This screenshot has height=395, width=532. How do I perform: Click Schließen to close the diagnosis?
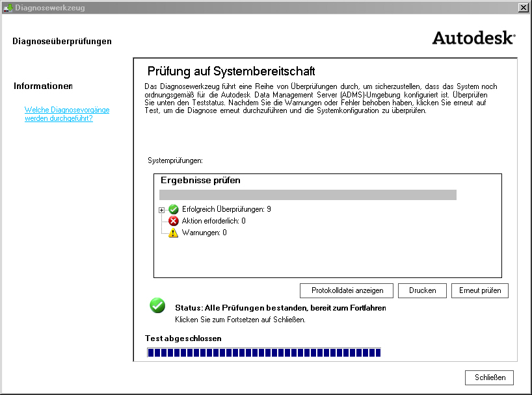(x=489, y=377)
